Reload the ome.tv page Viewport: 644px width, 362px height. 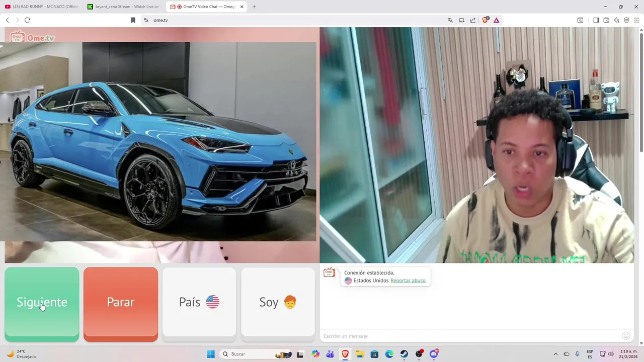click(x=27, y=20)
